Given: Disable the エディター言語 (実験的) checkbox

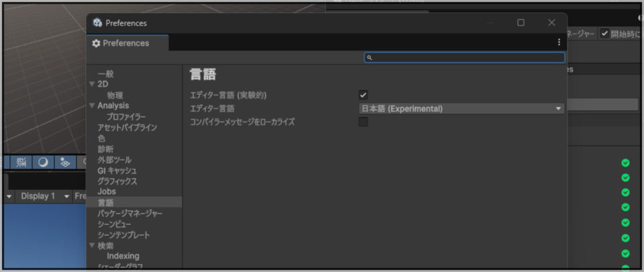Looking at the screenshot, I should [363, 95].
